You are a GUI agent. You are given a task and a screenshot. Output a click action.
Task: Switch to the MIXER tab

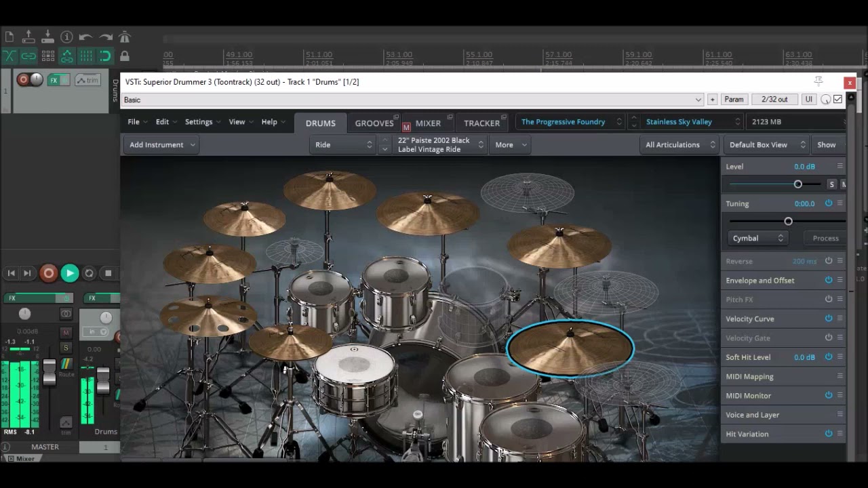pyautogui.click(x=428, y=123)
